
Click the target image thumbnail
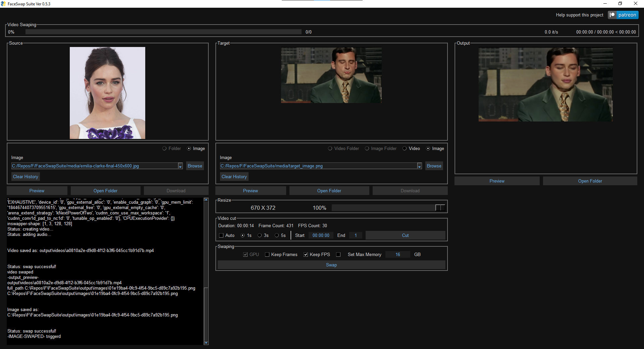(x=331, y=75)
